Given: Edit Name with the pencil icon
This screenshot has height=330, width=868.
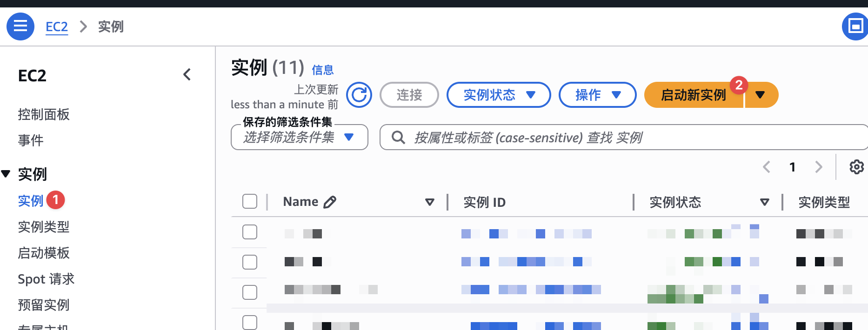Looking at the screenshot, I should (x=330, y=202).
